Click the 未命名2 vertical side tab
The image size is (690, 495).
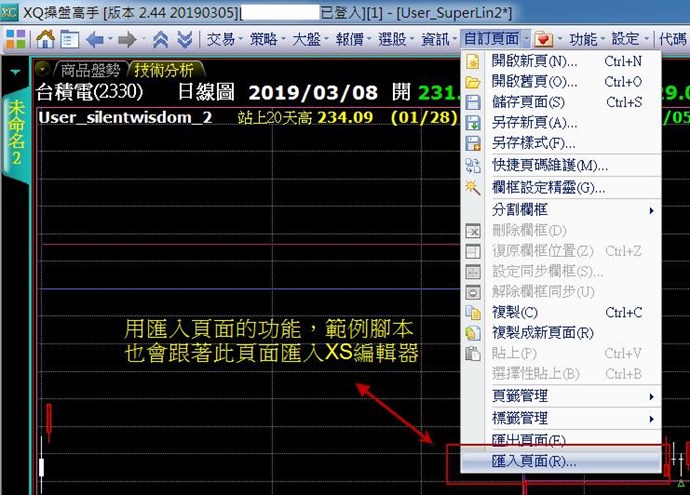point(16,136)
